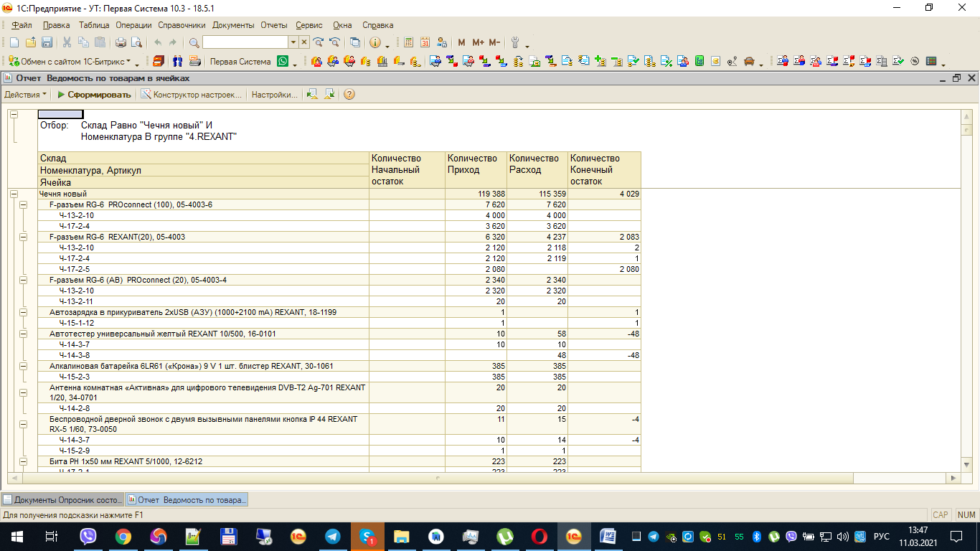Click the Сформировать button
This screenshot has height=551, width=980.
coord(94,94)
